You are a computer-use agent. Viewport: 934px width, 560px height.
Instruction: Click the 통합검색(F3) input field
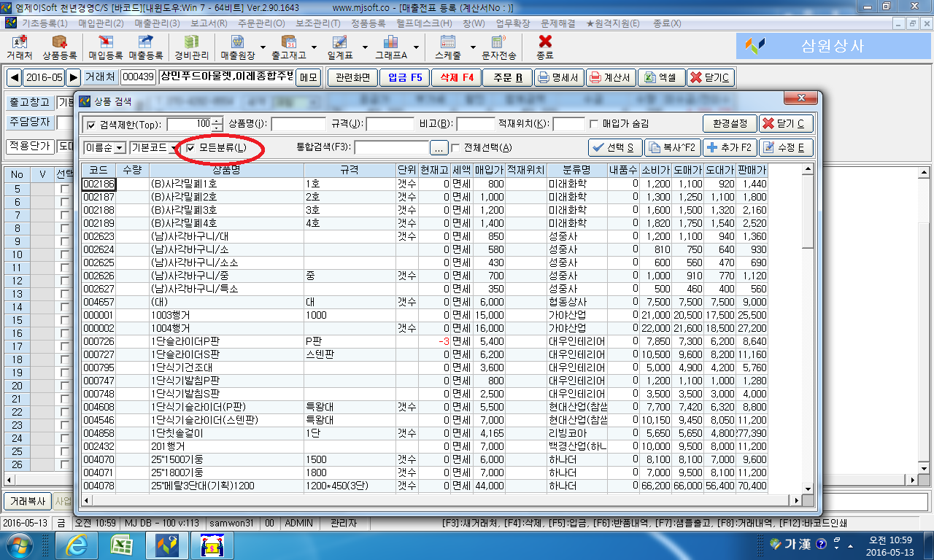(390, 148)
